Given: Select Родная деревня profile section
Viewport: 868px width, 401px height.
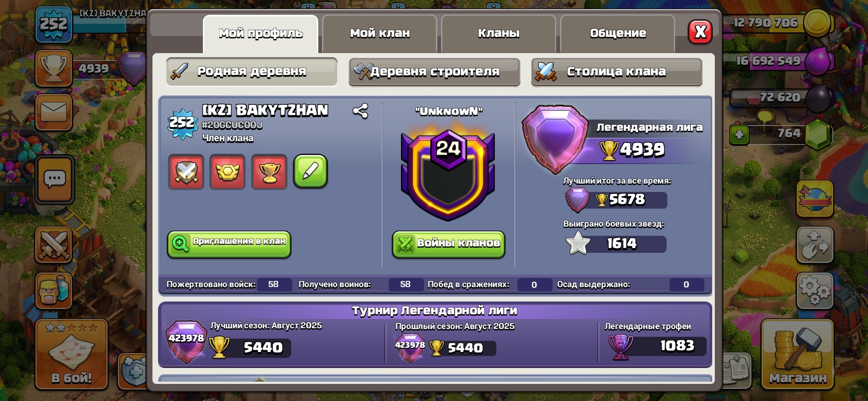Looking at the screenshot, I should (x=252, y=72).
